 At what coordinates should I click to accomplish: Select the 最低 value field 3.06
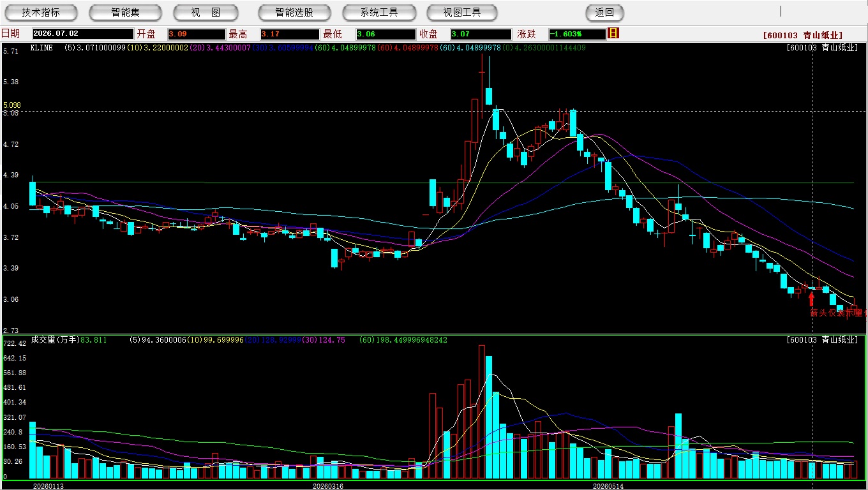(x=386, y=34)
